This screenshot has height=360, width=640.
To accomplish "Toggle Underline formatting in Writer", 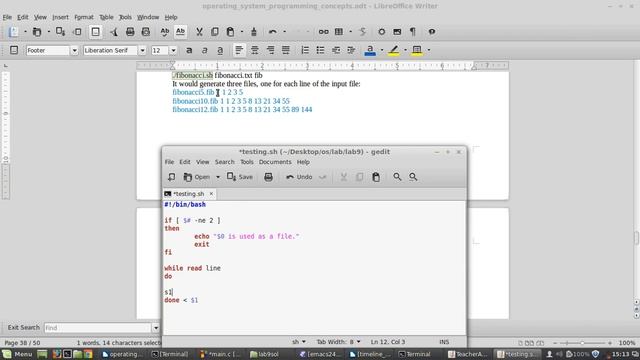I will coord(220,50).
